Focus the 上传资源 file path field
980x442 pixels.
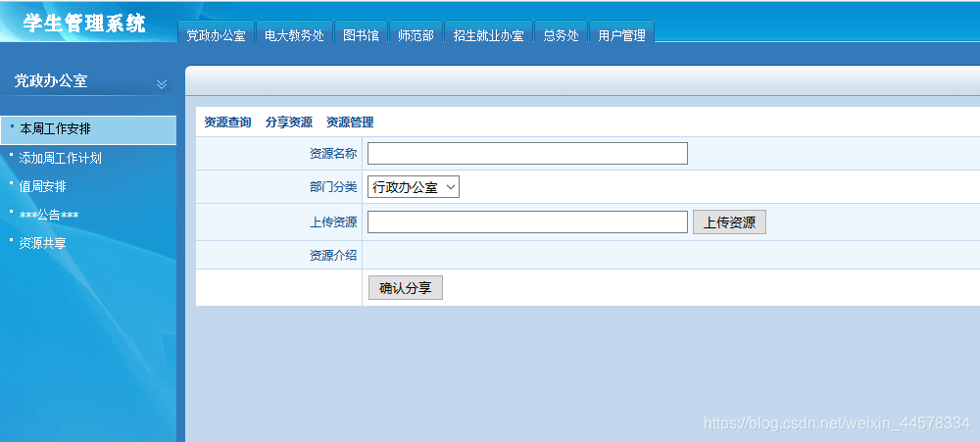click(527, 221)
